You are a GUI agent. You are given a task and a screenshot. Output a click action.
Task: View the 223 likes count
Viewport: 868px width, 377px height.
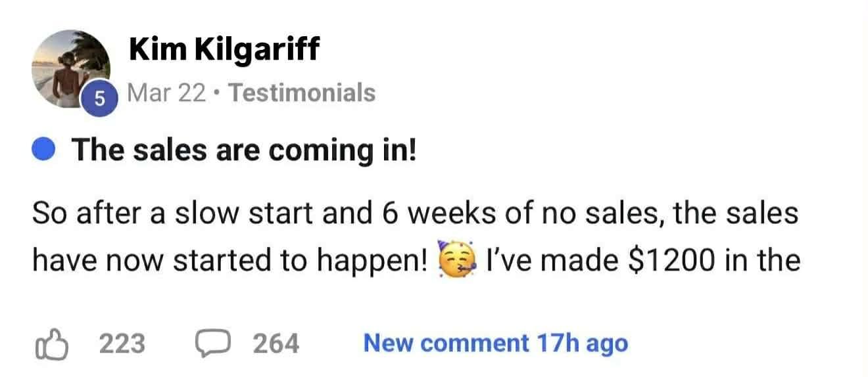coord(122,344)
